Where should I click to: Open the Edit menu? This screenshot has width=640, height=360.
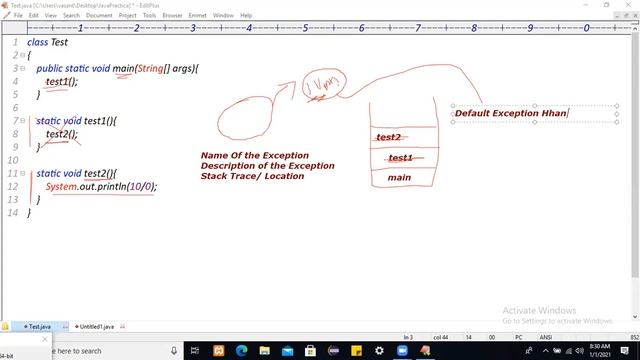[33, 16]
